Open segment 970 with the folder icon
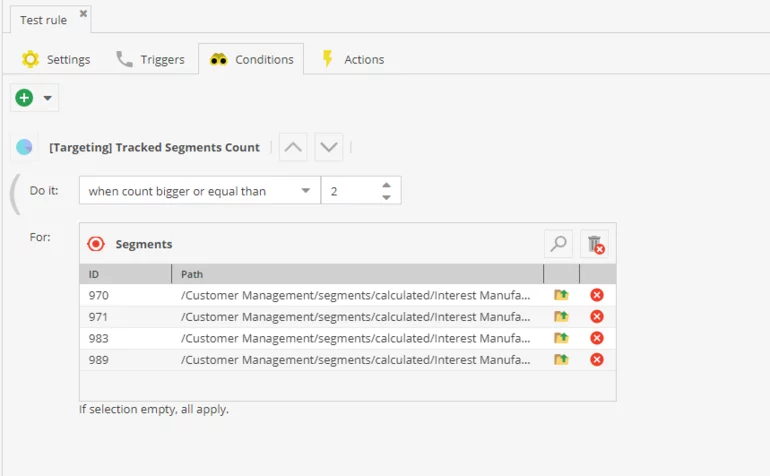 point(561,295)
